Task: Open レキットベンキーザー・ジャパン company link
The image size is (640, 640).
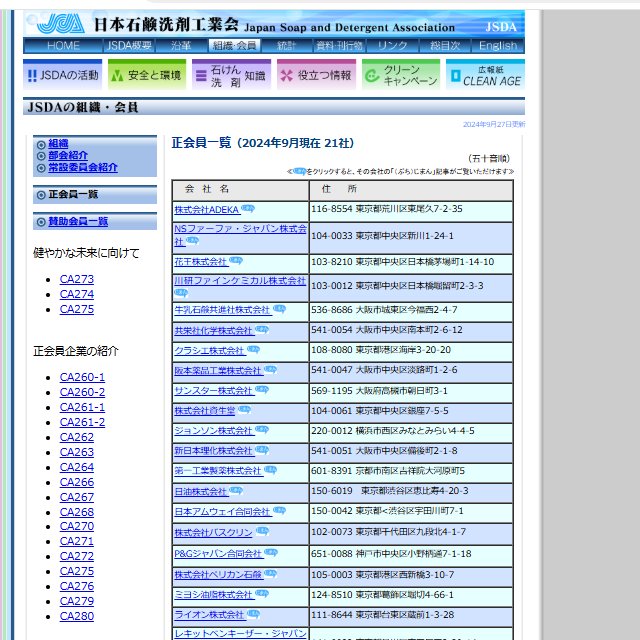Action: pyautogui.click(x=240, y=633)
